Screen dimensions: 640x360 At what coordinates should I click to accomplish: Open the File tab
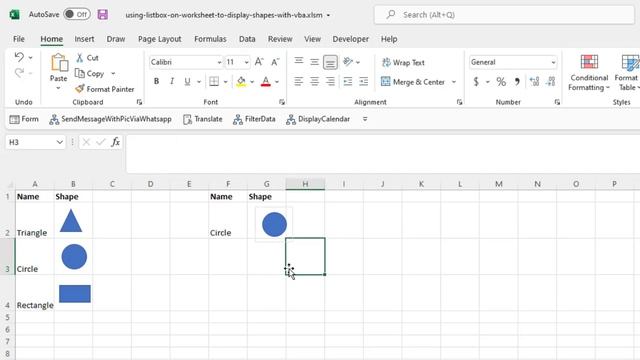[x=19, y=39]
